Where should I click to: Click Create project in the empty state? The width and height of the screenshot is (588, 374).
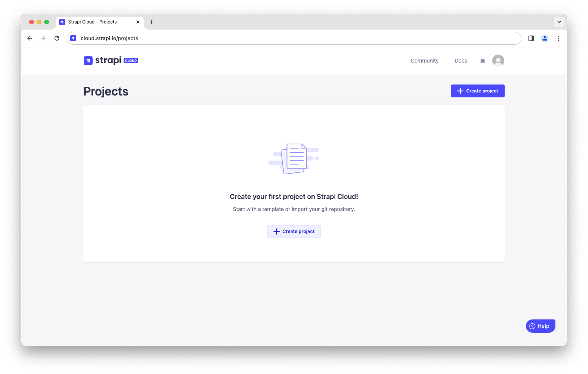point(294,231)
